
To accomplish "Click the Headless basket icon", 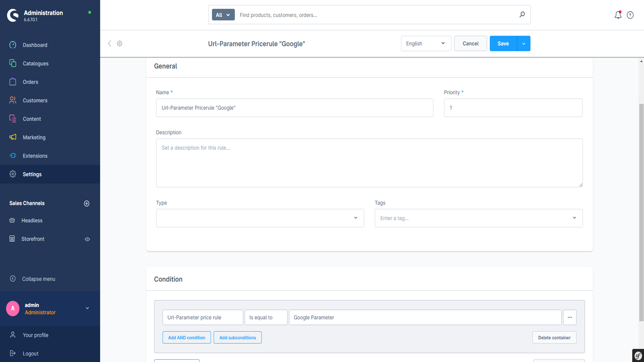I will coord(12,220).
